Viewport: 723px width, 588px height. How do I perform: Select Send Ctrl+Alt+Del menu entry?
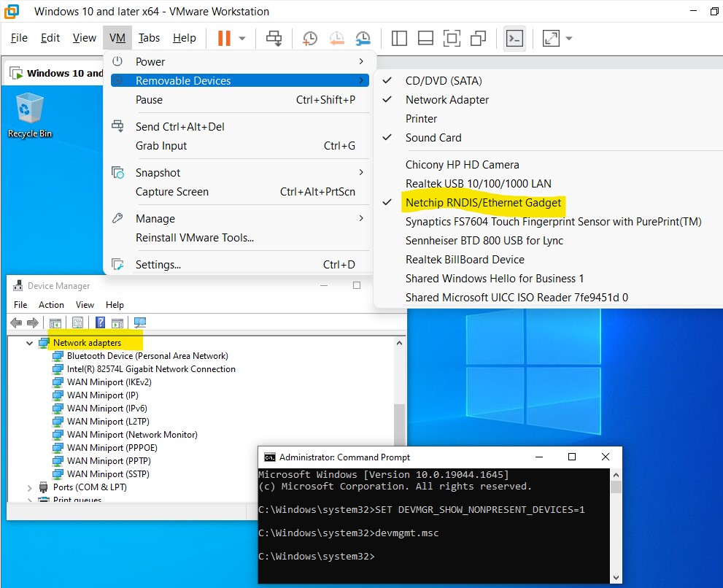point(240,126)
